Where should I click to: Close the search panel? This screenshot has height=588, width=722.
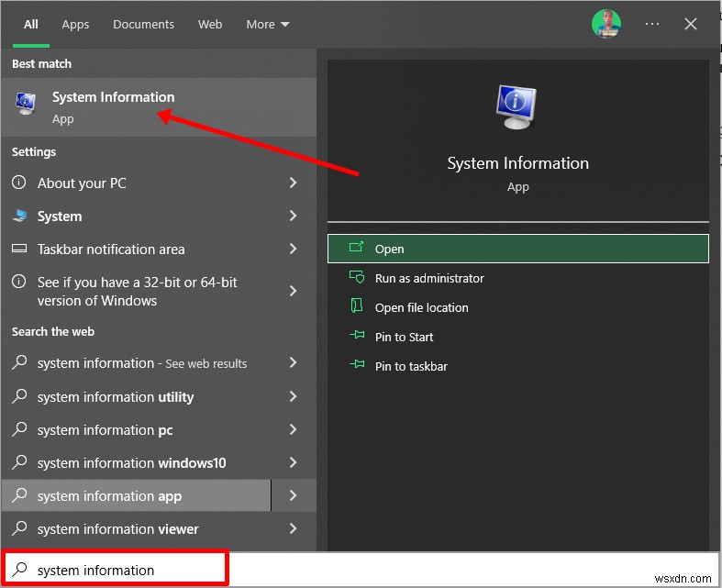(x=690, y=24)
